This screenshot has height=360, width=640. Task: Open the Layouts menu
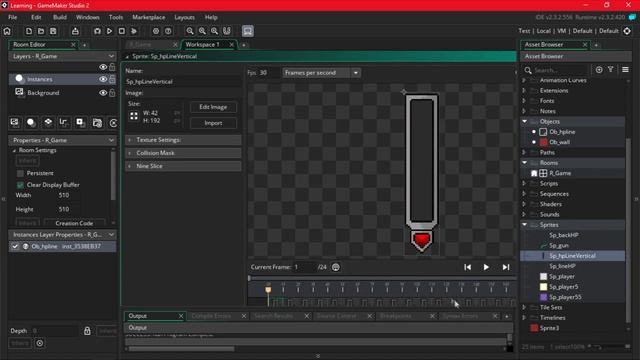184,17
